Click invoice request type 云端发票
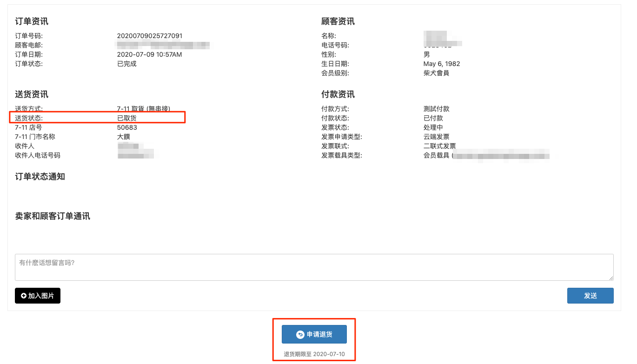 pos(437,137)
